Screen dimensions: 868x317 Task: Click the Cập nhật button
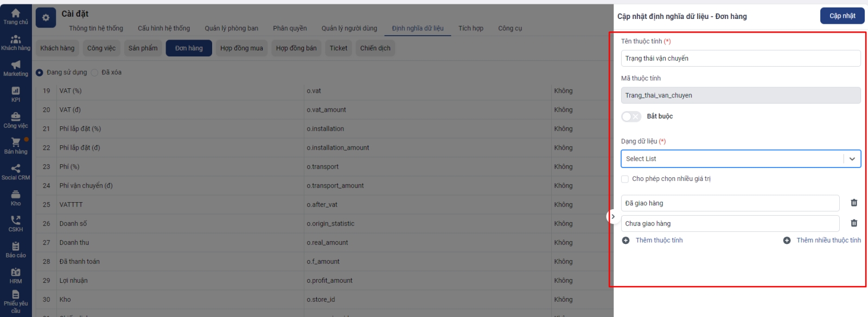pyautogui.click(x=842, y=16)
